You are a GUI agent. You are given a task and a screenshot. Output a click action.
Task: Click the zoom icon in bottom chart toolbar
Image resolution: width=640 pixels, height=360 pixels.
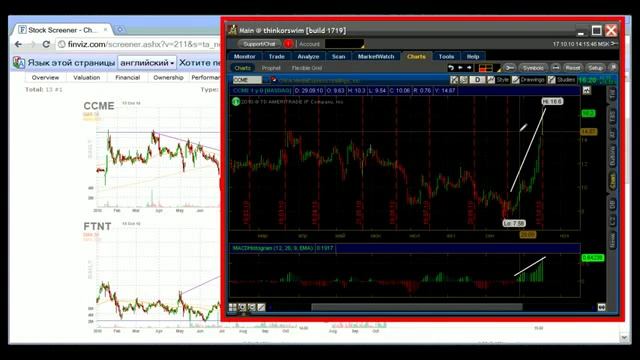coord(242,307)
